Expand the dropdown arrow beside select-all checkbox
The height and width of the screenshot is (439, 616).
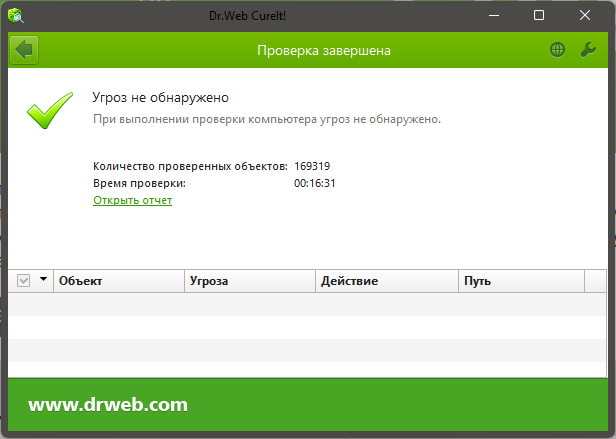pos(43,281)
